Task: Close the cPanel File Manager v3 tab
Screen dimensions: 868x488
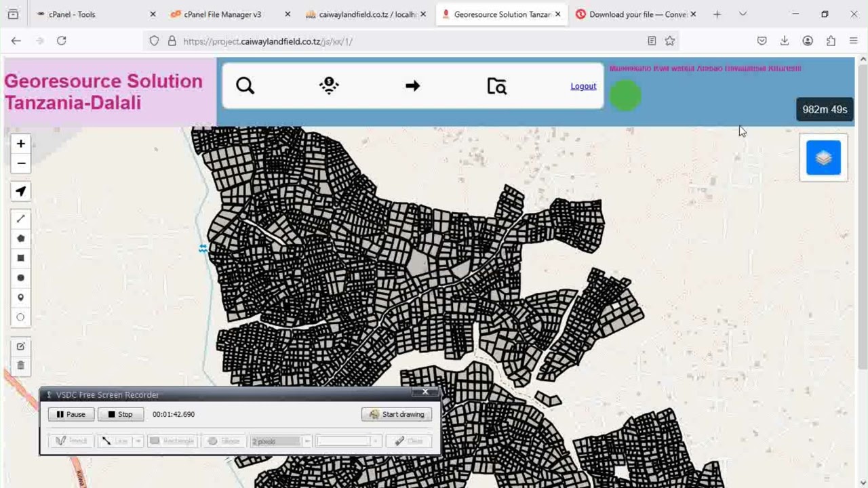Action: (x=288, y=14)
